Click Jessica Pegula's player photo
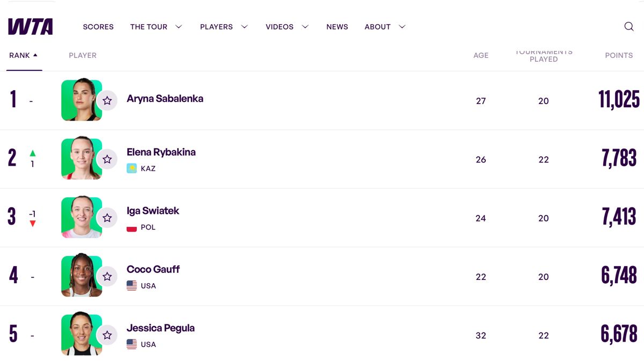 pos(82,334)
